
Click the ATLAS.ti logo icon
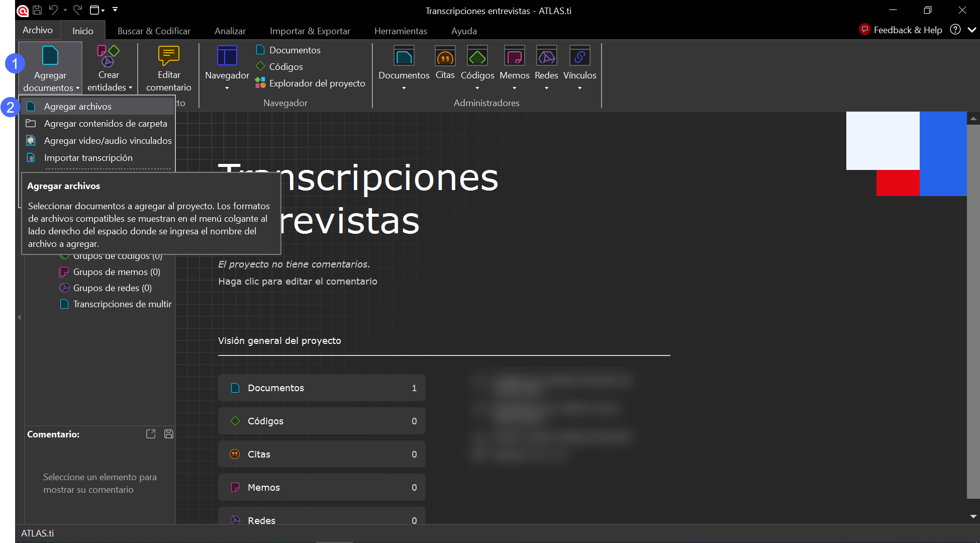23,11
